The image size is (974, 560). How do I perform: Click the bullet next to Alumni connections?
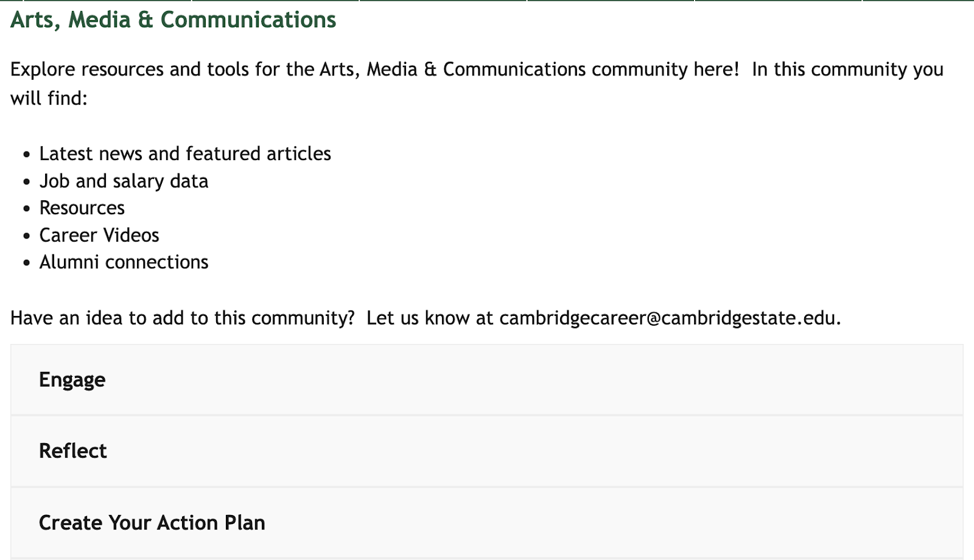(26, 264)
